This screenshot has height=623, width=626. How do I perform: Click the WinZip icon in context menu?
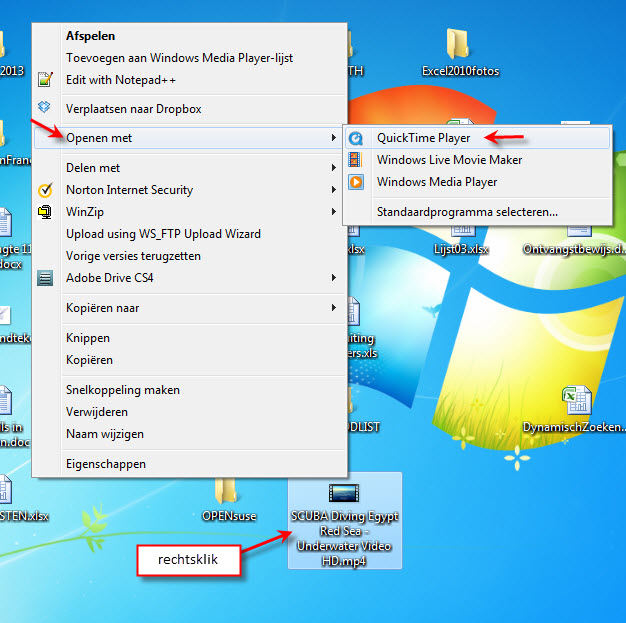tap(45, 212)
